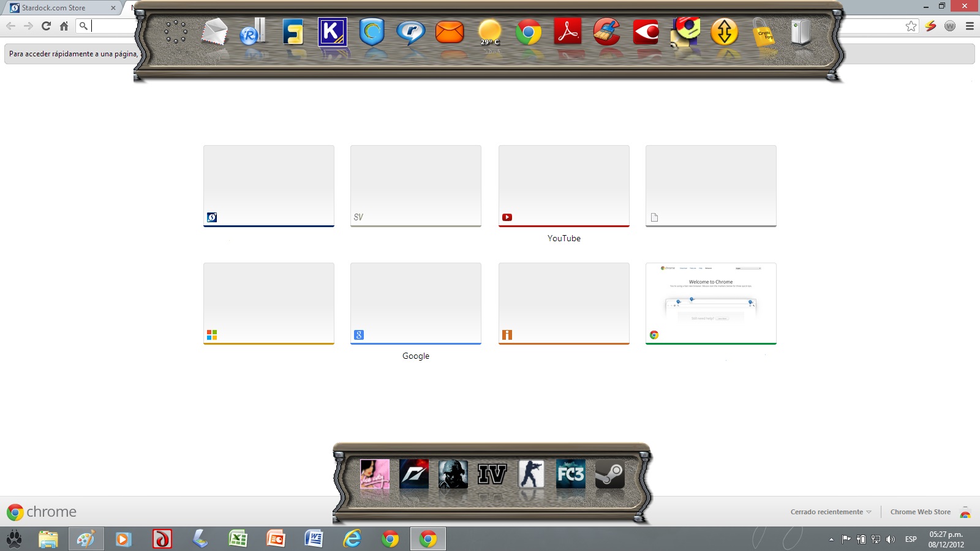The height and width of the screenshot is (551, 980).
Task: Show hidden system tray icons arrow
Action: click(831, 539)
